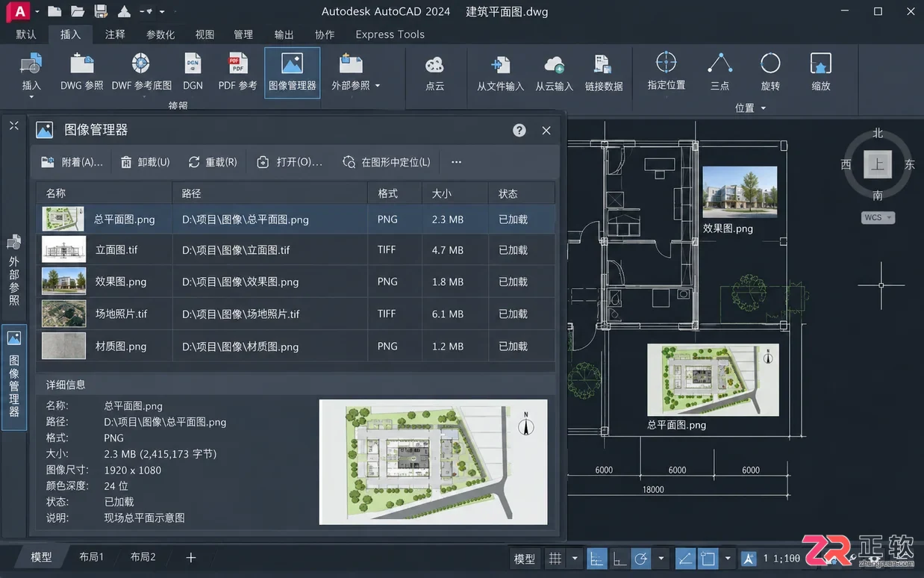Switch to the 注释 ribbon tab
Screen dimensions: 924x578
click(115, 34)
